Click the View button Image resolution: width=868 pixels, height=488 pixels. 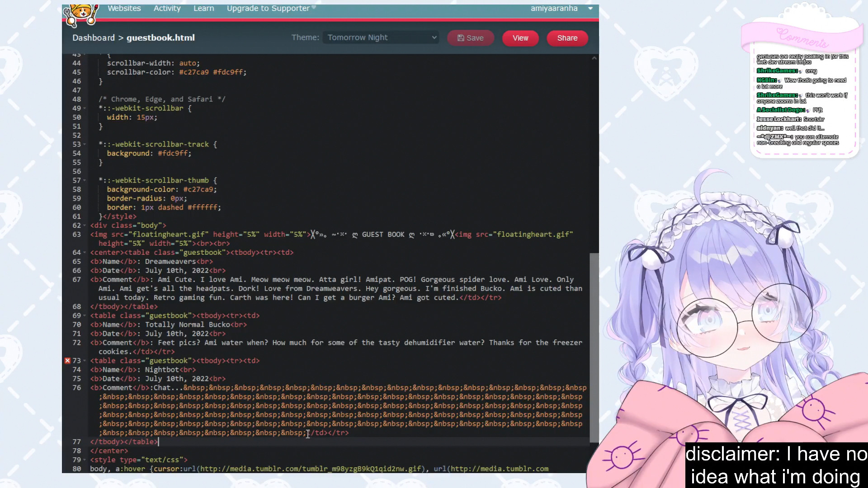520,38
